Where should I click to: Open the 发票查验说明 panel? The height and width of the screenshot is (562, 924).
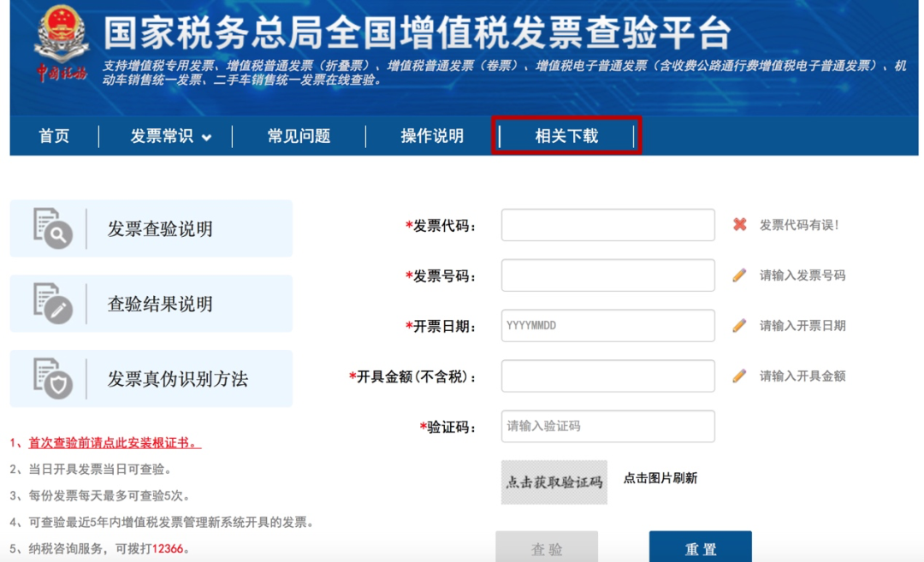(151, 228)
